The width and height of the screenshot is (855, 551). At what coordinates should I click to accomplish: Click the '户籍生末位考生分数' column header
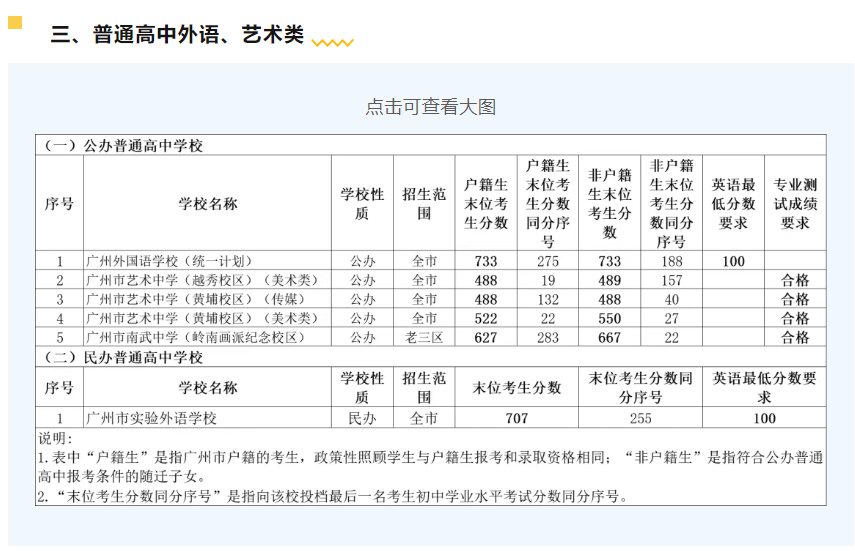point(486,203)
